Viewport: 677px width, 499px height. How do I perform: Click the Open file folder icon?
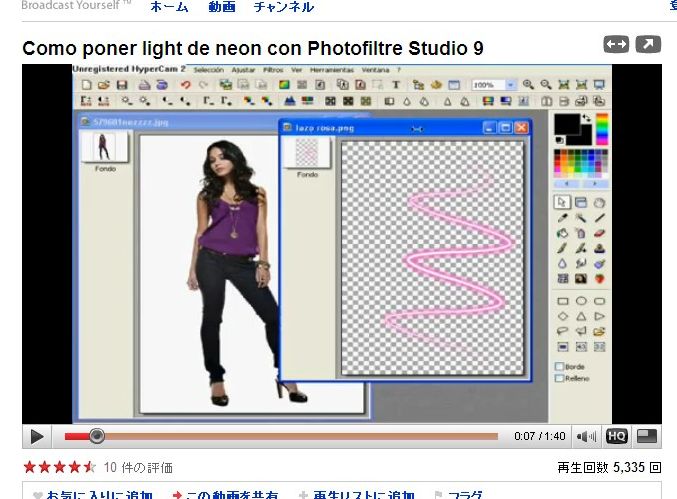click(x=104, y=85)
